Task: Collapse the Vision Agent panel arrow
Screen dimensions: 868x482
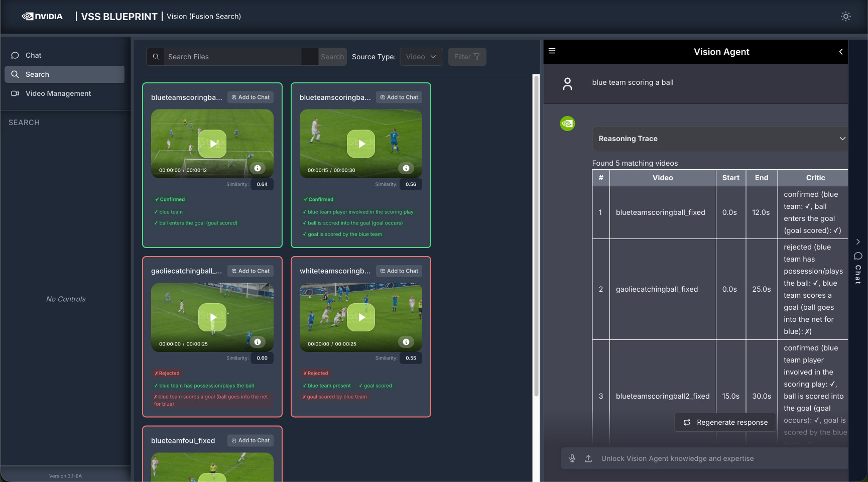Action: click(840, 52)
